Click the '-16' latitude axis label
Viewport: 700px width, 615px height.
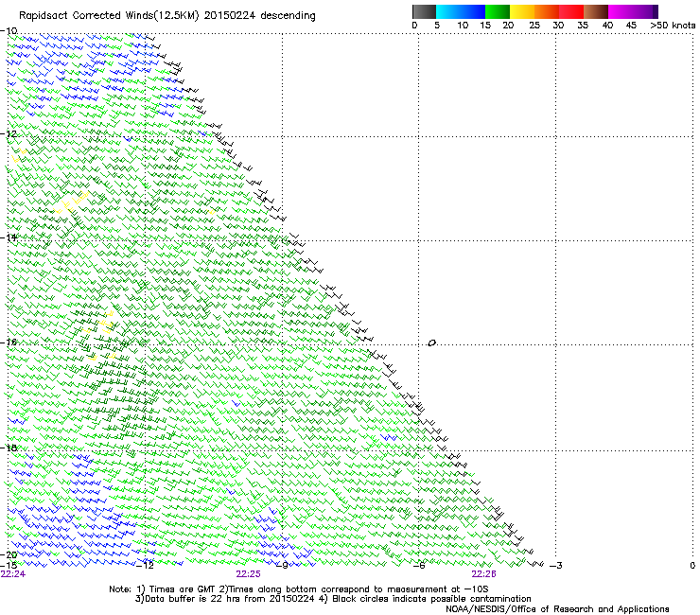click(9, 343)
